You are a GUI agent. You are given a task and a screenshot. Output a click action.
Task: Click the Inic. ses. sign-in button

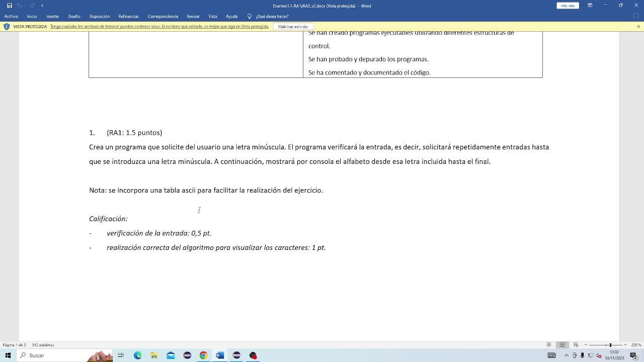pyautogui.click(x=568, y=6)
